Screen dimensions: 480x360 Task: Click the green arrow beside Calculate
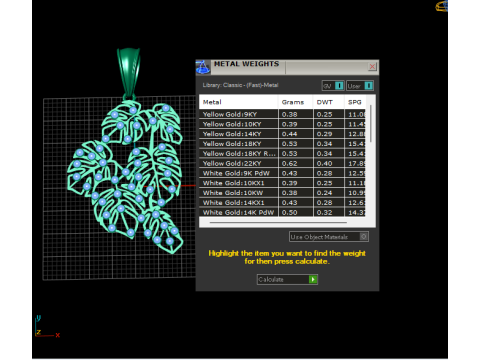313,279
